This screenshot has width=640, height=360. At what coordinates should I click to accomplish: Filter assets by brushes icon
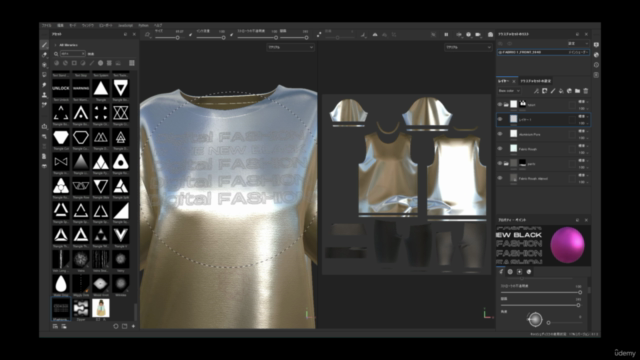pos(92,63)
